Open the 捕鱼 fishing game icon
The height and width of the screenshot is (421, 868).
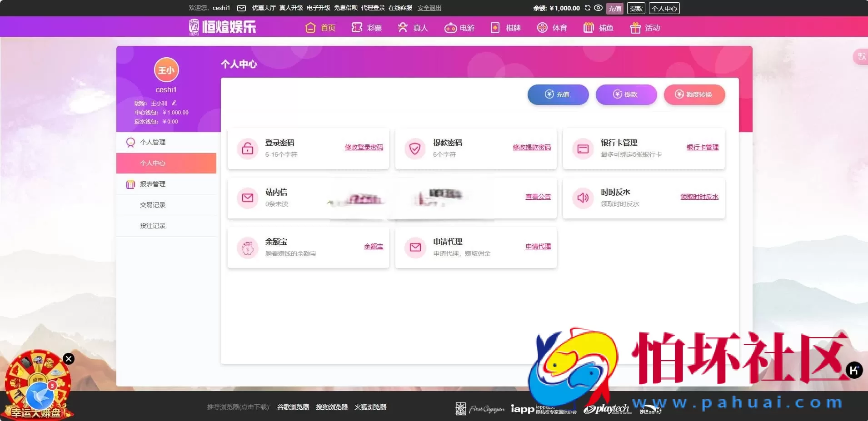click(589, 28)
